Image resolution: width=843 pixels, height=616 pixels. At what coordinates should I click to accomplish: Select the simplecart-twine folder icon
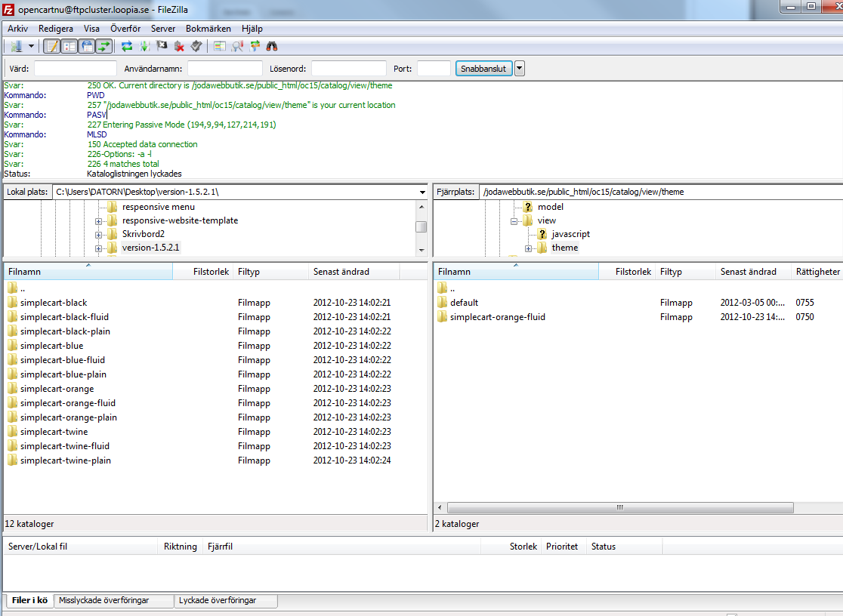tap(12, 432)
